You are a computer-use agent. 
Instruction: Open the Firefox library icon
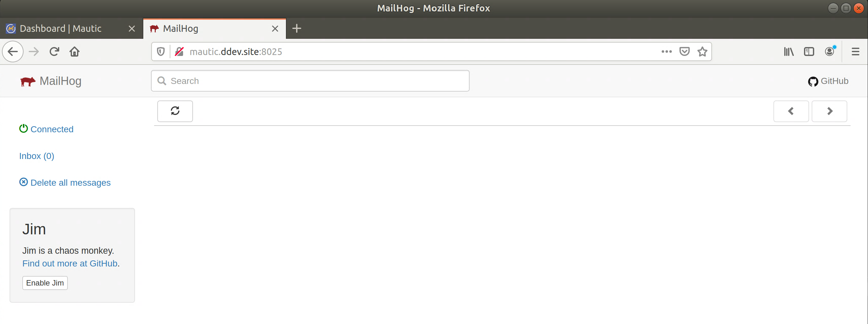pos(788,52)
